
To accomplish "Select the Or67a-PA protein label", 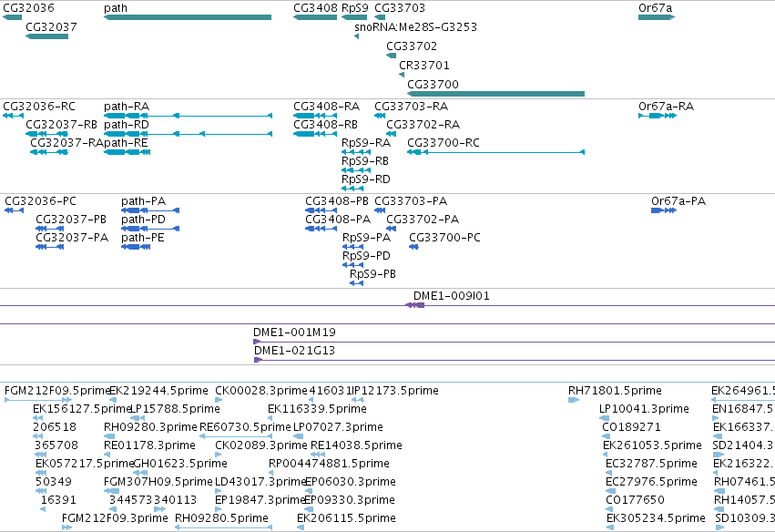I will click(x=678, y=201).
